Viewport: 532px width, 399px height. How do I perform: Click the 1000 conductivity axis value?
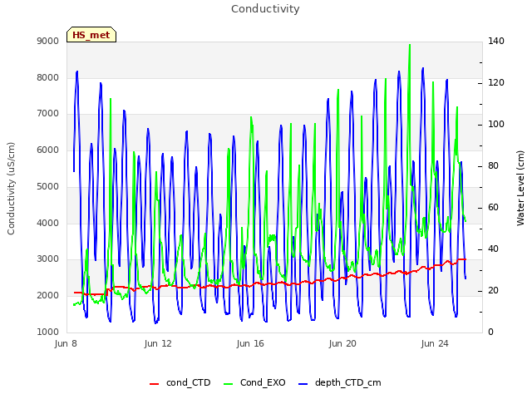pyautogui.click(x=48, y=332)
